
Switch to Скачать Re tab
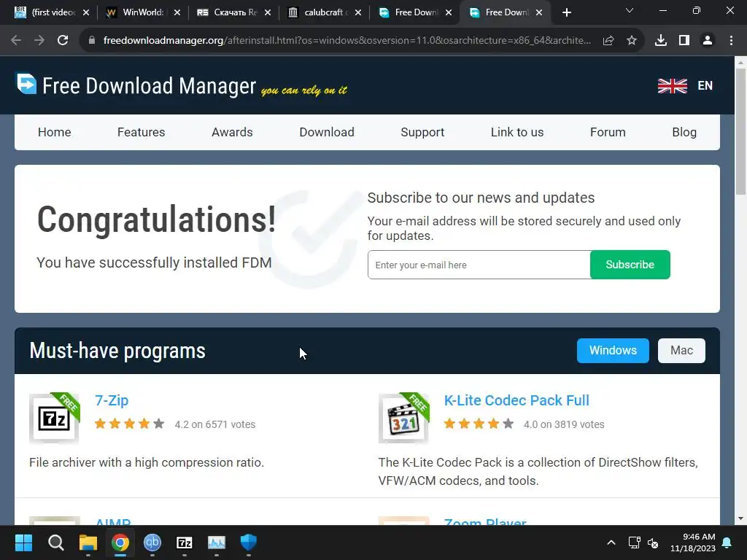[234, 12]
